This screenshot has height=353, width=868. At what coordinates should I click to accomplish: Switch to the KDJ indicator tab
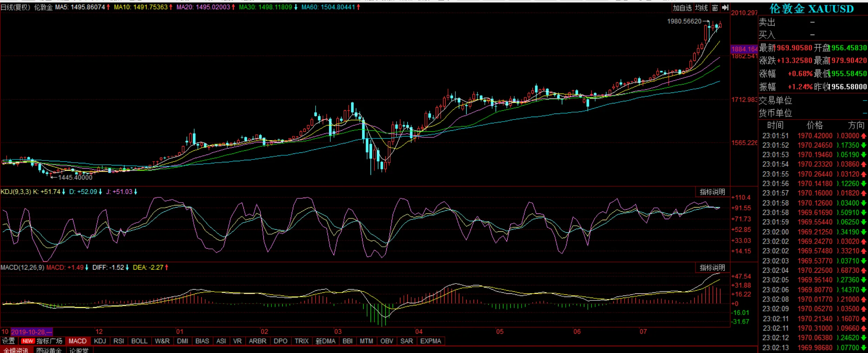100,341
